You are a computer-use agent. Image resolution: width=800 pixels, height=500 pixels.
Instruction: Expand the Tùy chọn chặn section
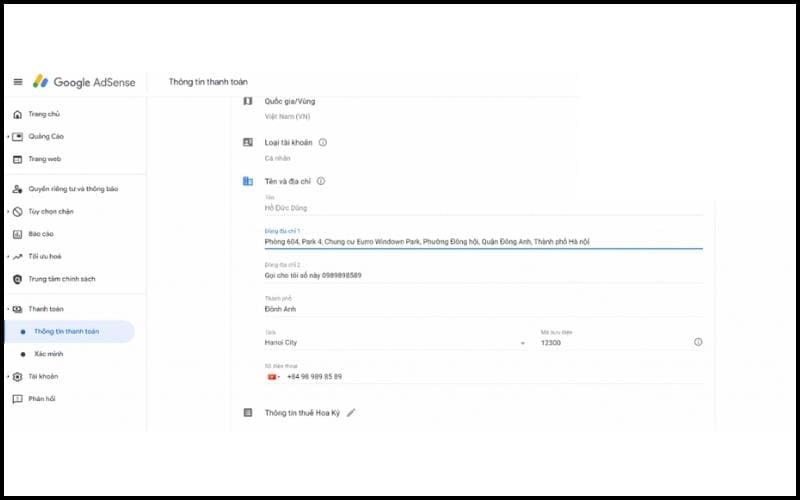[8, 212]
